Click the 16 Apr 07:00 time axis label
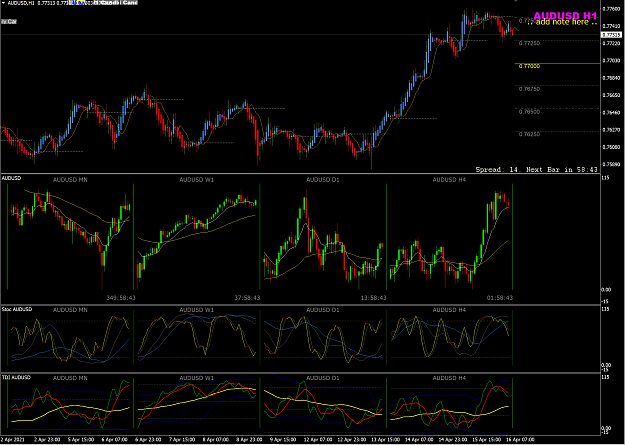The image size is (625, 445). click(x=521, y=439)
